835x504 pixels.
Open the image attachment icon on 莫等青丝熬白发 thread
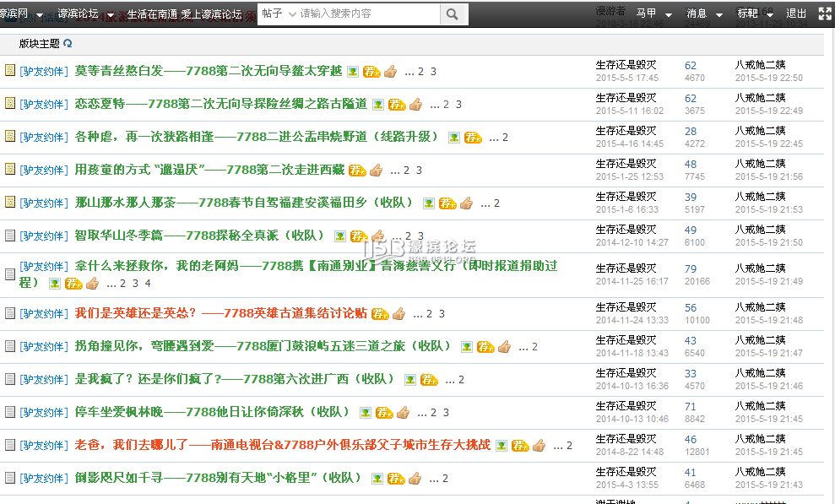[352, 72]
